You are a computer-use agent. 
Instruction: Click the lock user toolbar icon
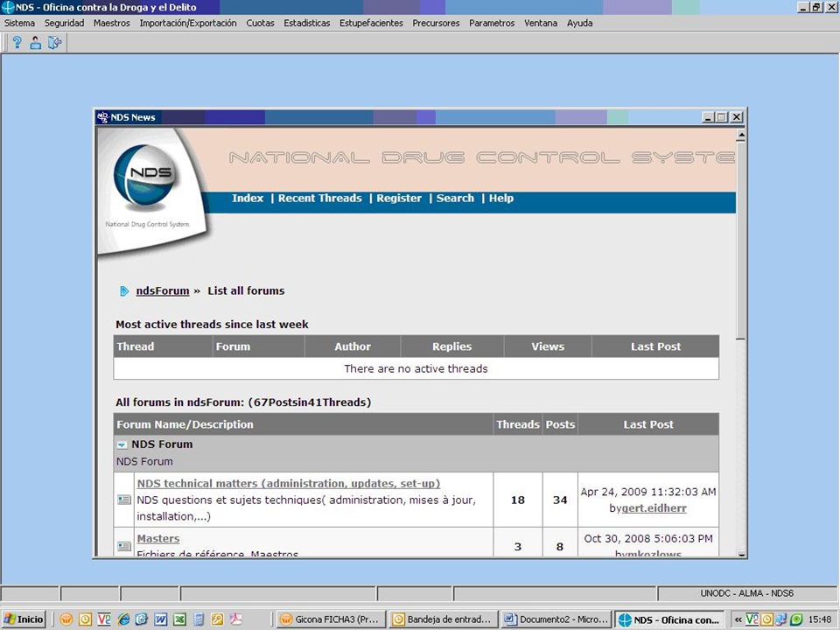(35, 43)
